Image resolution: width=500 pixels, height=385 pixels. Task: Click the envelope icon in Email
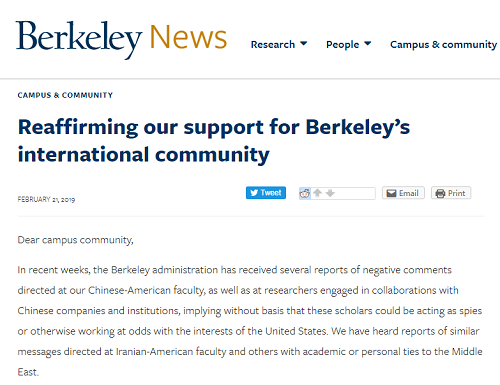[391, 193]
